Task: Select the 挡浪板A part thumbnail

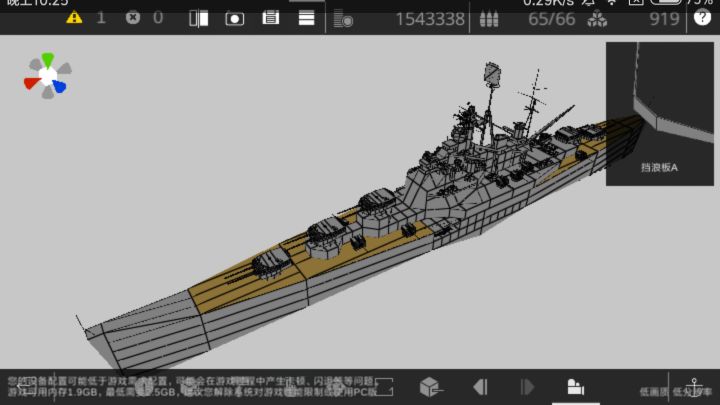Action: coord(660,114)
